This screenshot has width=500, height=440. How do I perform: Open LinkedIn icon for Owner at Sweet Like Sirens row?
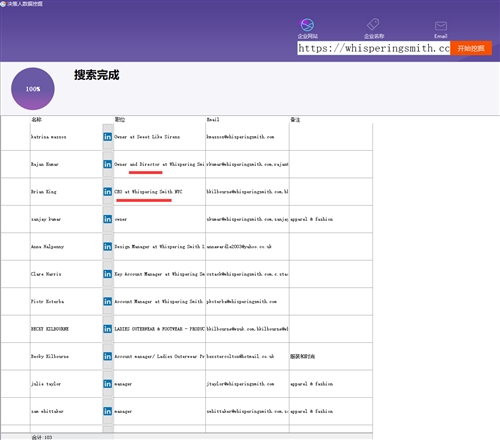107,137
